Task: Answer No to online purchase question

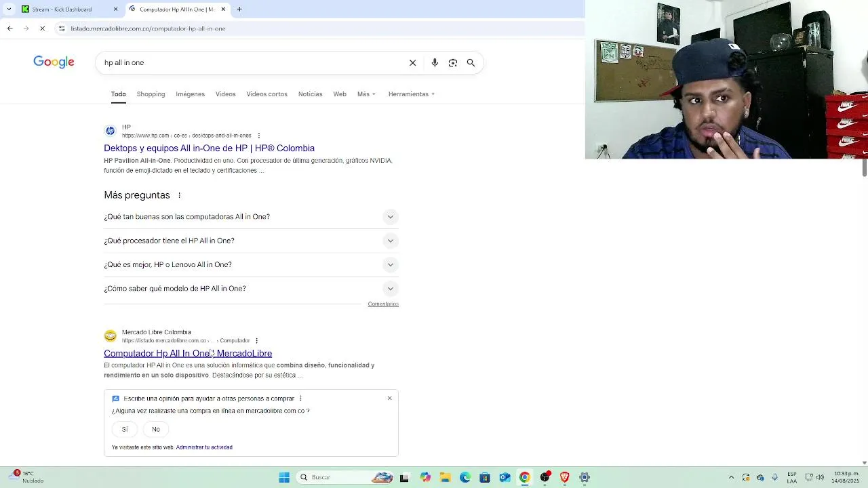Action: point(156,429)
